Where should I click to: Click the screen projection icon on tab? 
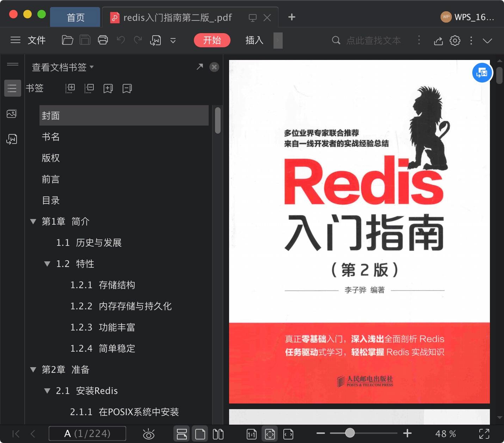pyautogui.click(x=252, y=18)
